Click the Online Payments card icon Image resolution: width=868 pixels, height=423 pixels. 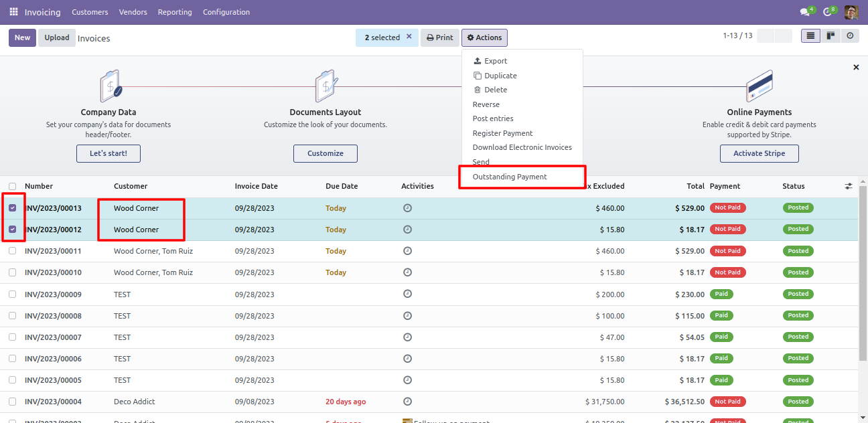pyautogui.click(x=759, y=86)
